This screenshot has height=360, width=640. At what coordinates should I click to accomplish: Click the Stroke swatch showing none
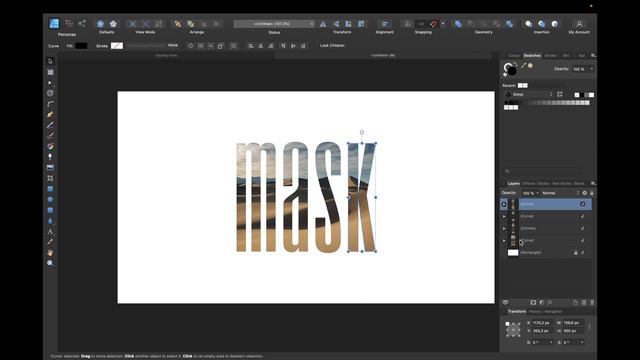tap(117, 46)
